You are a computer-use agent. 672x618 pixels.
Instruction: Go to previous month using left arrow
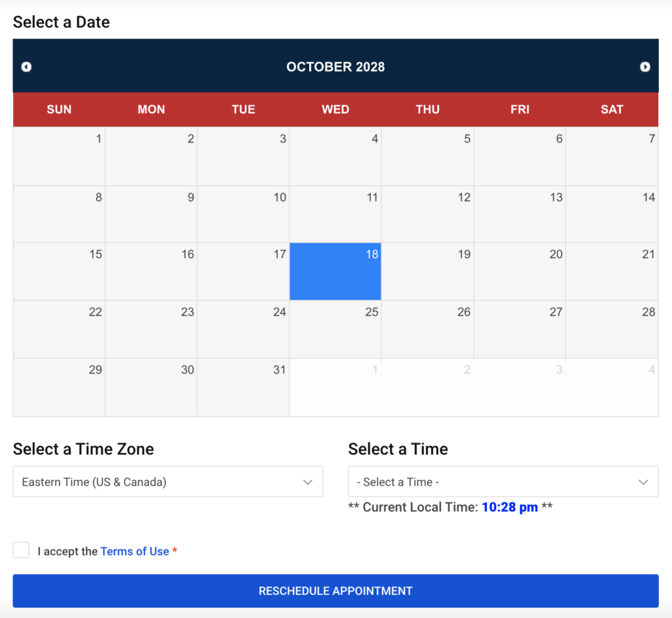pyautogui.click(x=26, y=67)
